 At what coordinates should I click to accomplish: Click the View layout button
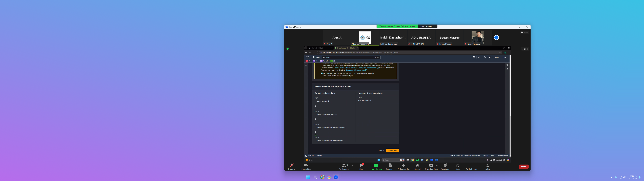click(x=525, y=33)
